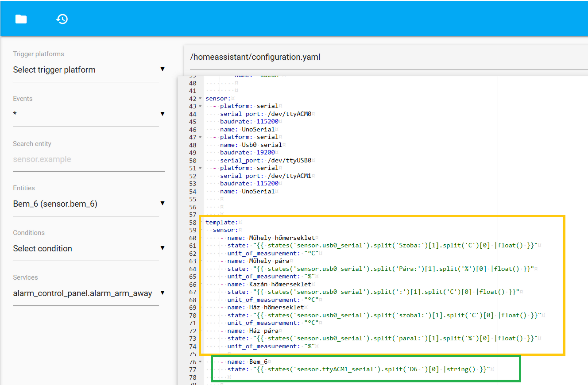Collapse the platform block at line 51

coord(200,168)
